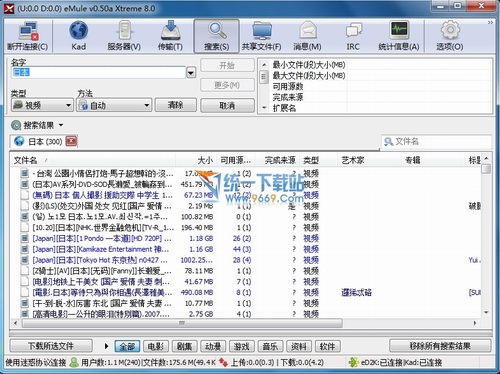Sort by album (专辑) column header
Screen dimensions: 500x374
pyautogui.click(x=433, y=160)
